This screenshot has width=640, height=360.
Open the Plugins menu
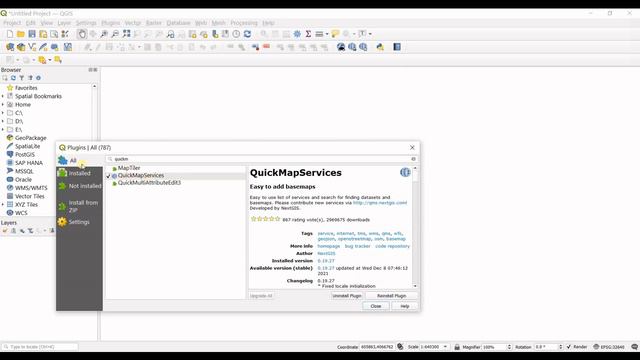pyautogui.click(x=111, y=23)
